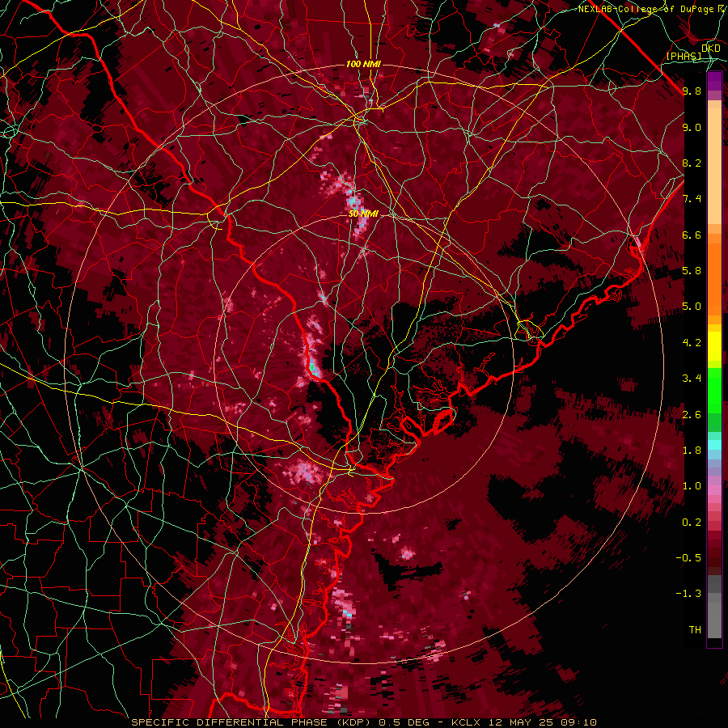Click the "12 MAY 25 09:10" timestamp
The height and width of the screenshot is (728, 728).
[x=542, y=722]
